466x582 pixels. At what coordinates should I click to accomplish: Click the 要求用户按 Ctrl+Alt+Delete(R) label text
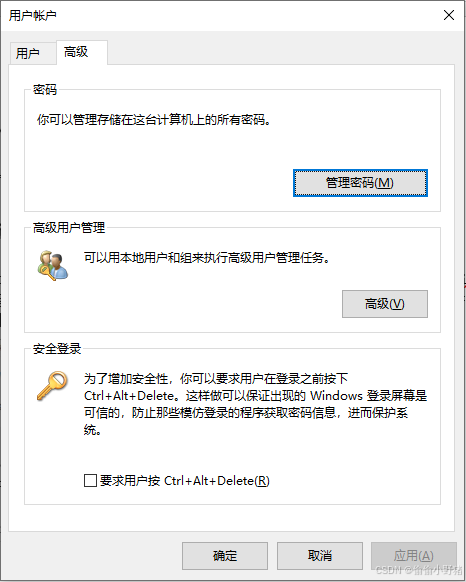185,481
